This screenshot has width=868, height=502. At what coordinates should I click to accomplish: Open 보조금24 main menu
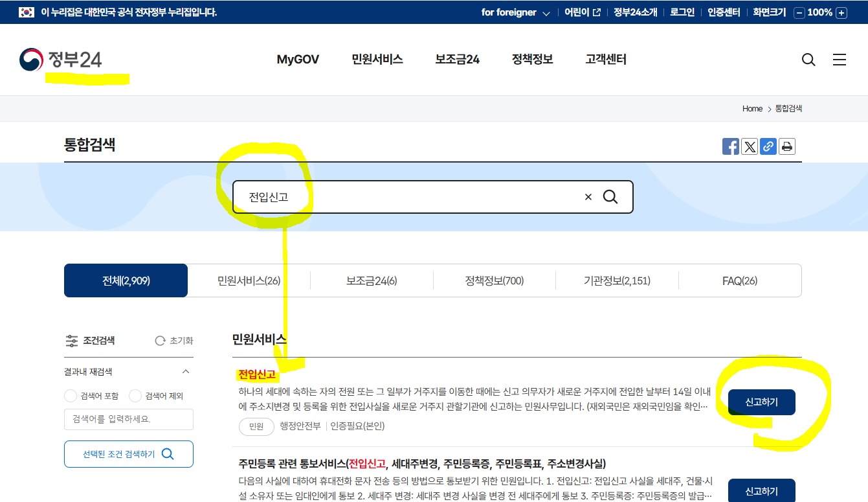tap(457, 60)
